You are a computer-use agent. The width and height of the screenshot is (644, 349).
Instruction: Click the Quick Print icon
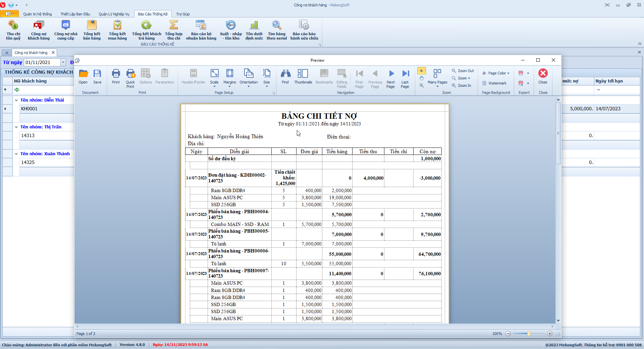[x=130, y=76]
